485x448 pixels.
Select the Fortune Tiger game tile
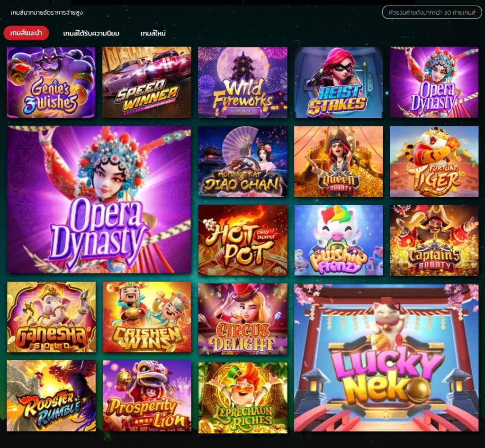tap(434, 161)
